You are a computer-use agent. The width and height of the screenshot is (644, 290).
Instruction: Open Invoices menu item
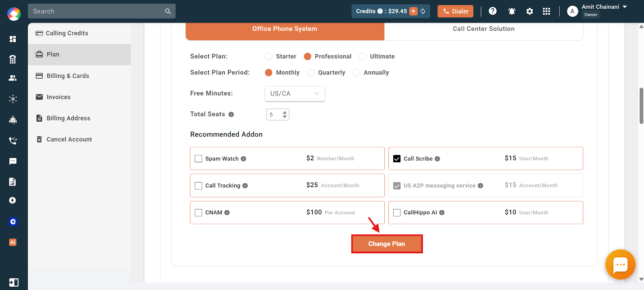(79, 97)
